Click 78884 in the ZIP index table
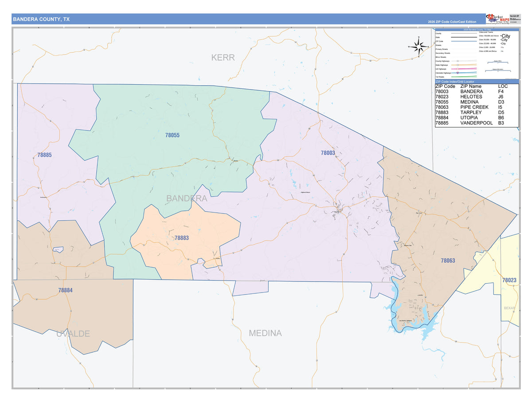Screen dimensions: 532x403 (x=442, y=118)
